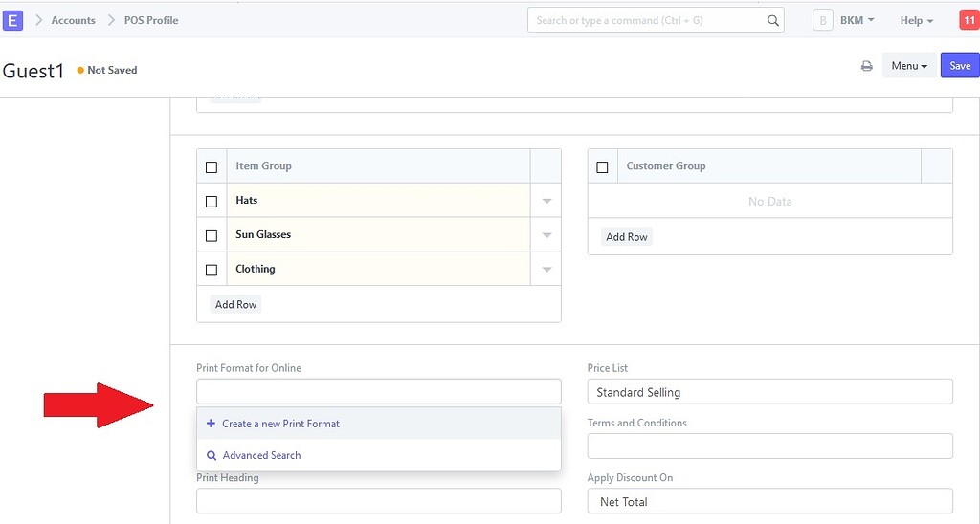Image resolution: width=980 pixels, height=524 pixels.
Task: Open the Menu dropdown button
Action: click(908, 66)
